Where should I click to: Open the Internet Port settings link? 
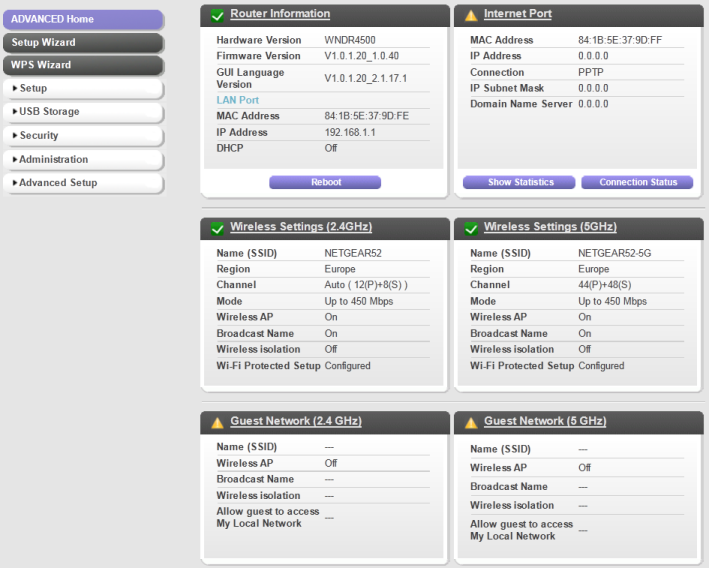coord(518,14)
